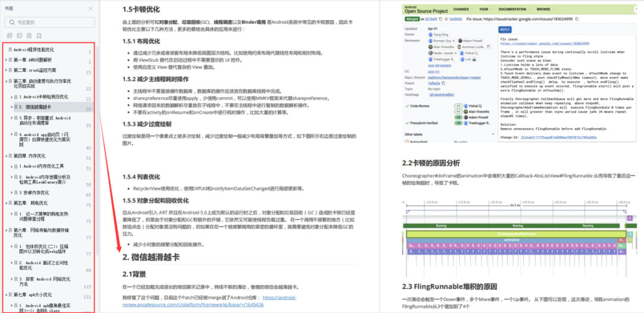Jump to 第三章.启动速度与执行效率优化项目实战 bookmark
Viewport: 644px width, 313px height.
coord(42,83)
